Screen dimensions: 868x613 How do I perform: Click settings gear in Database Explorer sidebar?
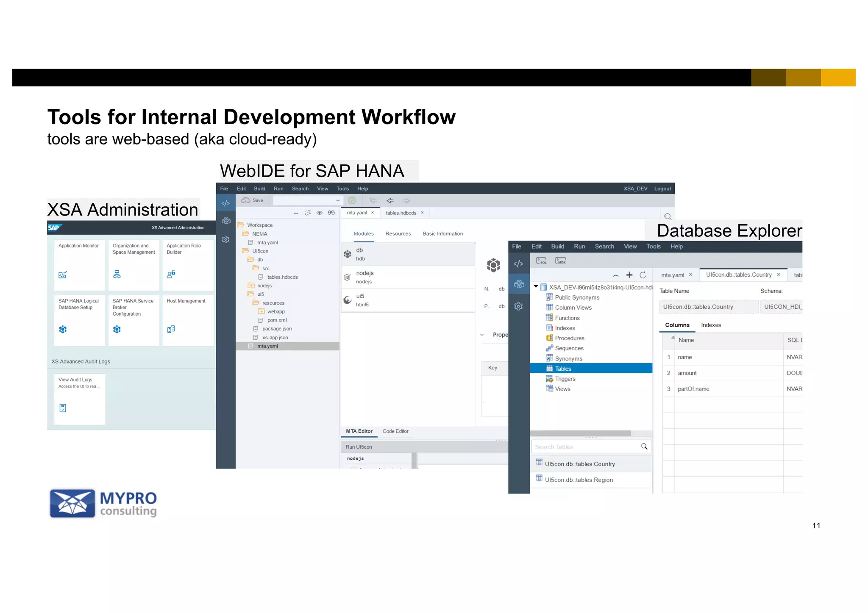pos(518,306)
